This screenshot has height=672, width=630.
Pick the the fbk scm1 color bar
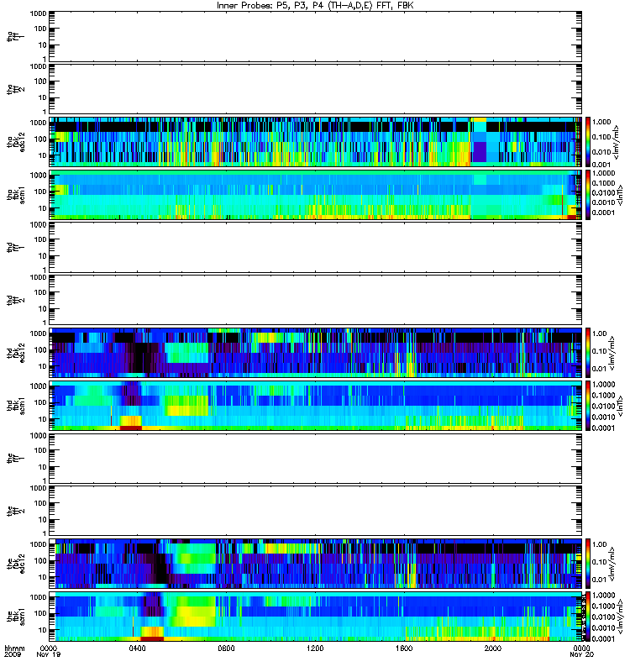(x=588, y=617)
